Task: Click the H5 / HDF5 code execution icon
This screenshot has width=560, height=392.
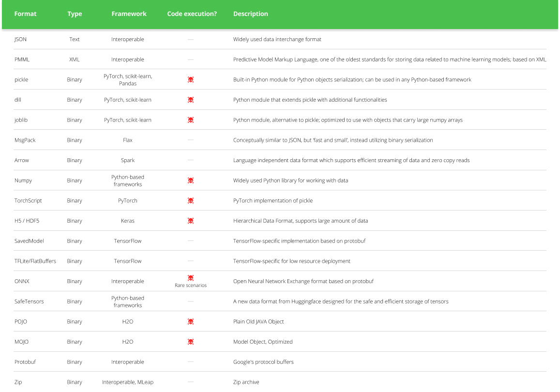Action: click(191, 220)
